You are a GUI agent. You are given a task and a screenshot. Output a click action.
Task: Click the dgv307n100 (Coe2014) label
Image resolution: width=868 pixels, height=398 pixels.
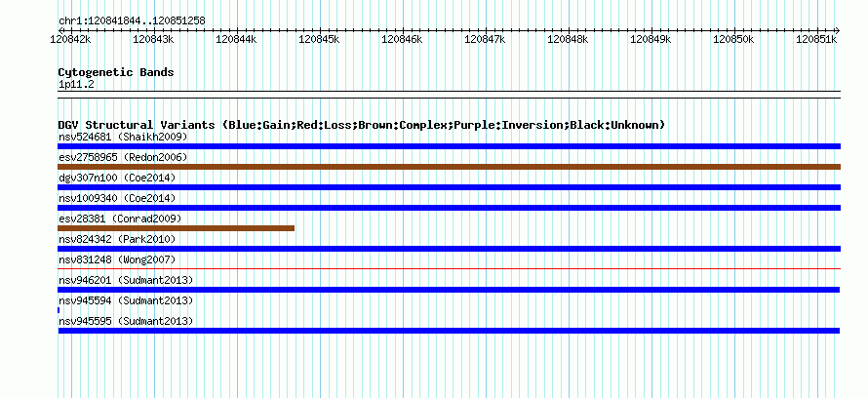[x=117, y=178]
